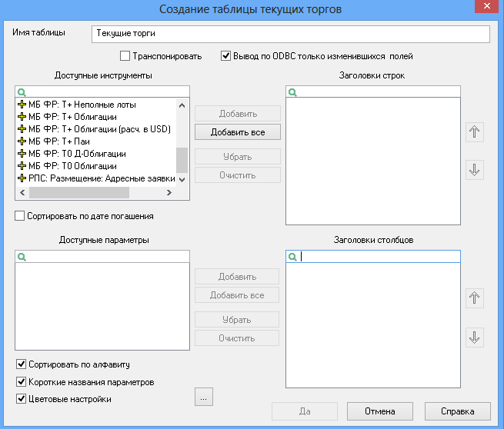Click search icon in available parameters filter
This screenshot has width=504, height=429.
click(x=22, y=257)
